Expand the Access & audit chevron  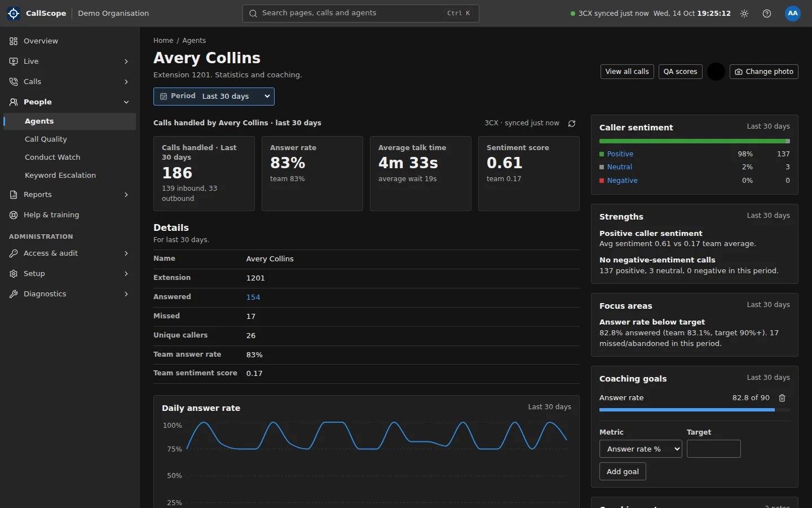coord(126,253)
